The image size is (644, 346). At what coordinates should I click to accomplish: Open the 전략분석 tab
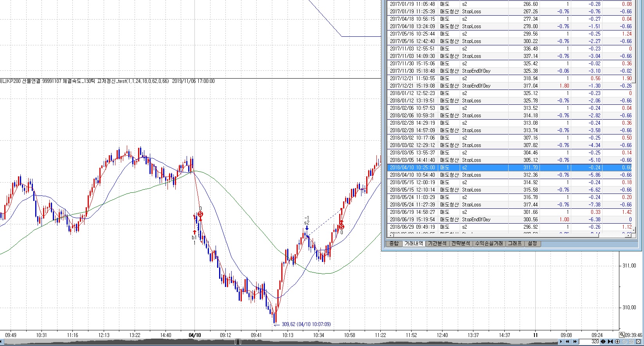[461, 244]
